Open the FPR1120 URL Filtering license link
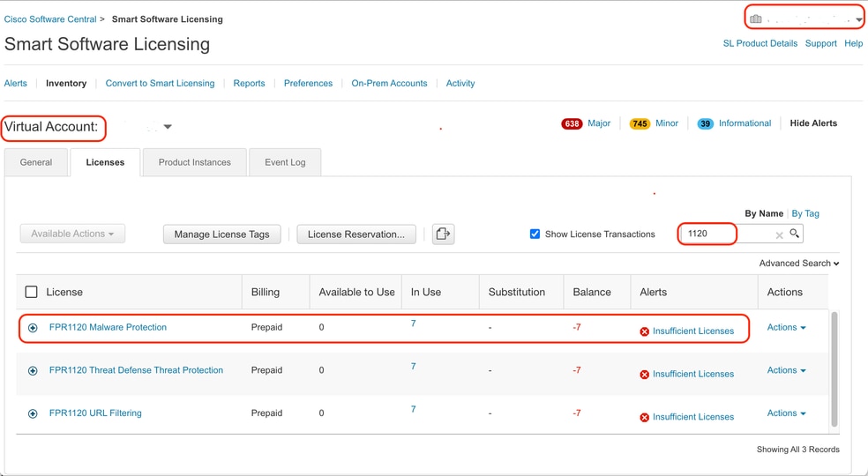 (95, 413)
